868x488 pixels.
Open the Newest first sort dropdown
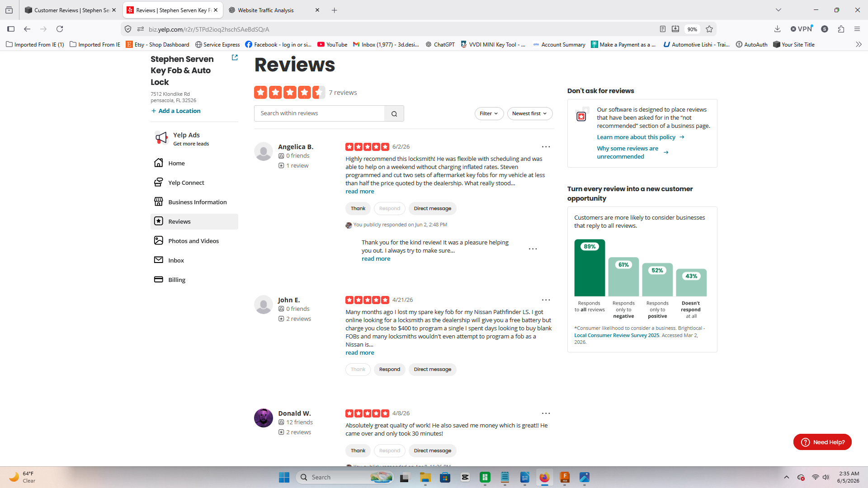529,114
